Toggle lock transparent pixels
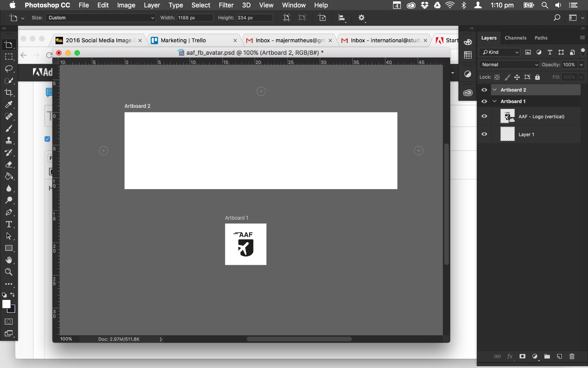Screen dimensions: 588x368 [x=497, y=77]
